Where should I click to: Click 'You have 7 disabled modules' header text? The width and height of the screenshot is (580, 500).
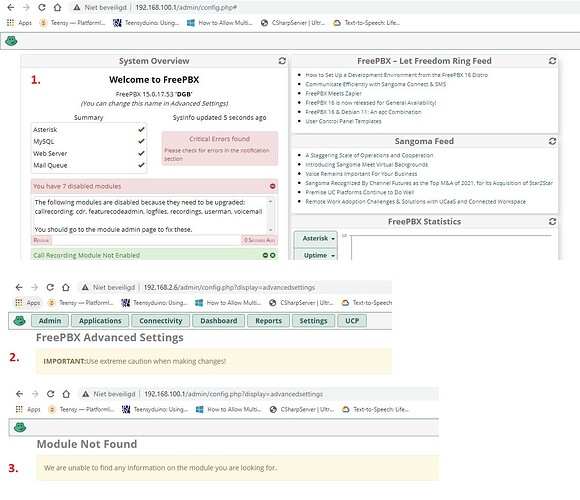77,186
